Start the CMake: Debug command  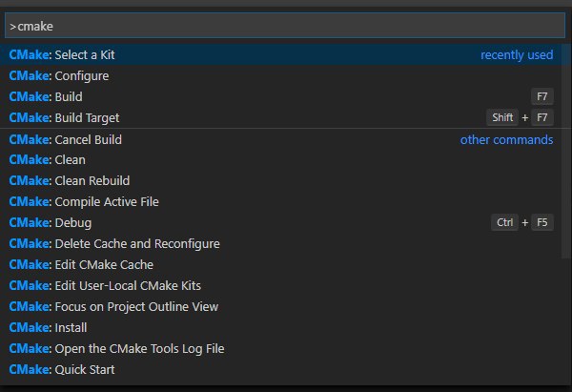point(281,222)
